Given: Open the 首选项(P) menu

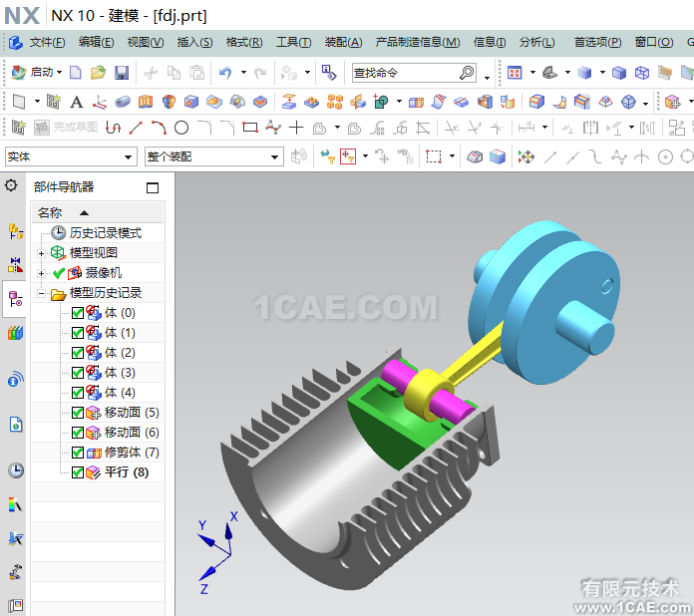Looking at the screenshot, I should pyautogui.click(x=597, y=43).
